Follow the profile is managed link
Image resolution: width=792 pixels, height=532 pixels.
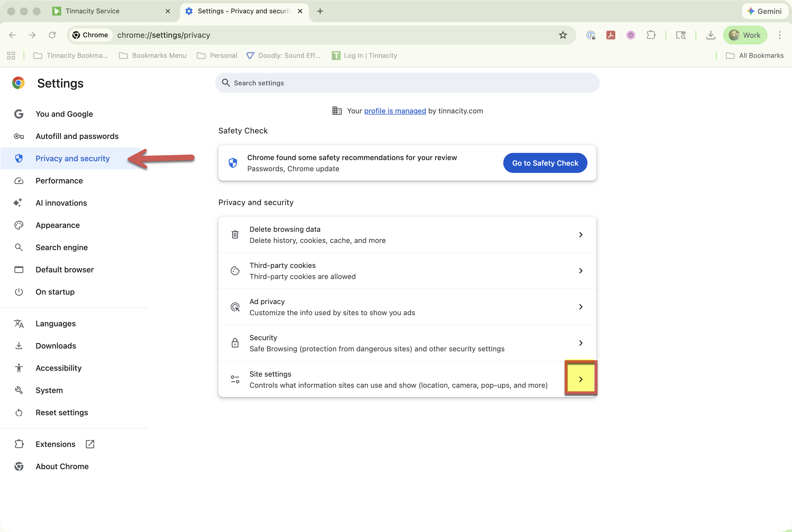coord(395,111)
